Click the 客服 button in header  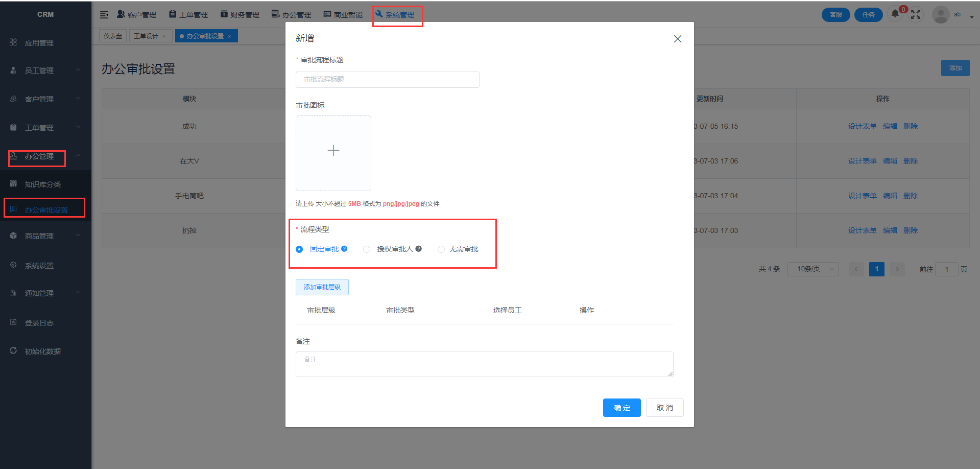point(836,15)
